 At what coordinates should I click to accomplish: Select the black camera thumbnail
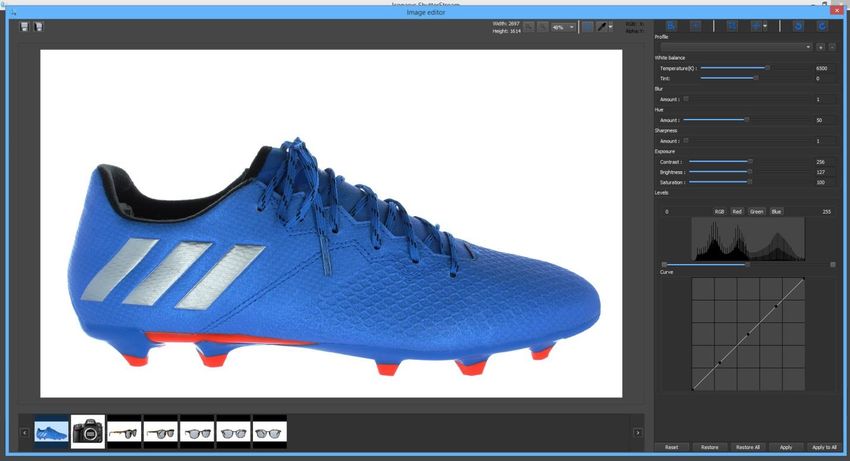(x=88, y=432)
